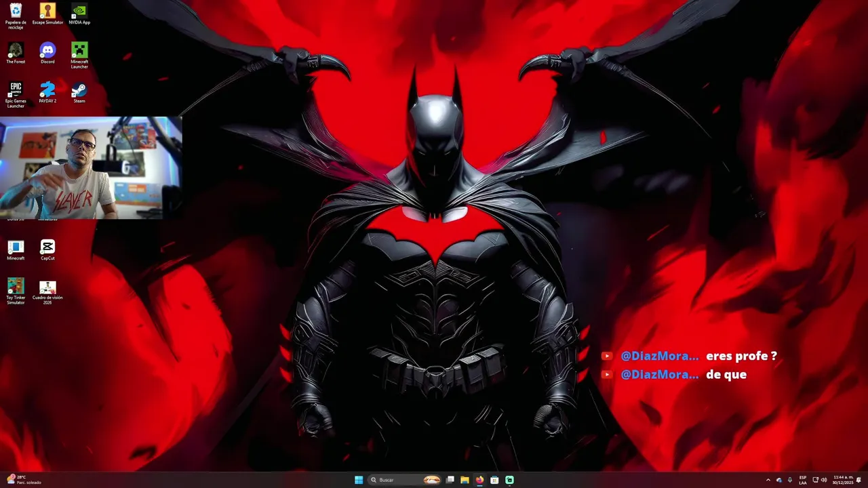Open Microsoft Store from the taskbar
Screen dimensions: 868x488
(x=494, y=480)
